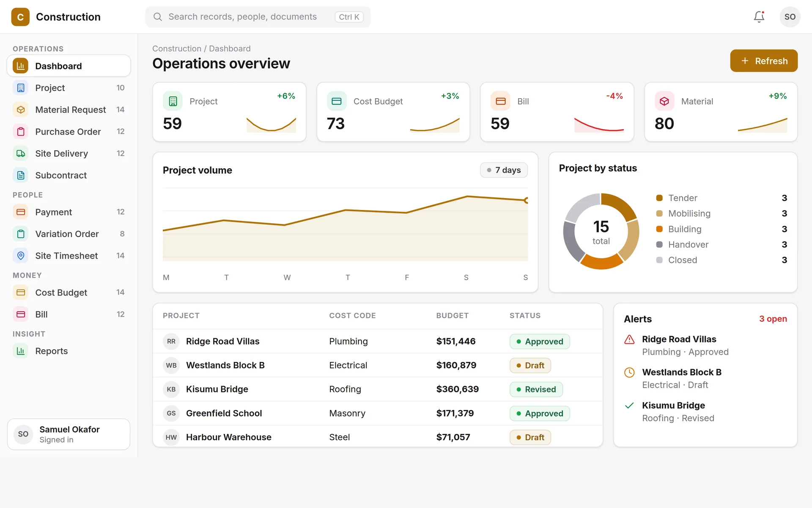Click the Building legend color swatch
The image size is (812, 508).
tap(659, 229)
